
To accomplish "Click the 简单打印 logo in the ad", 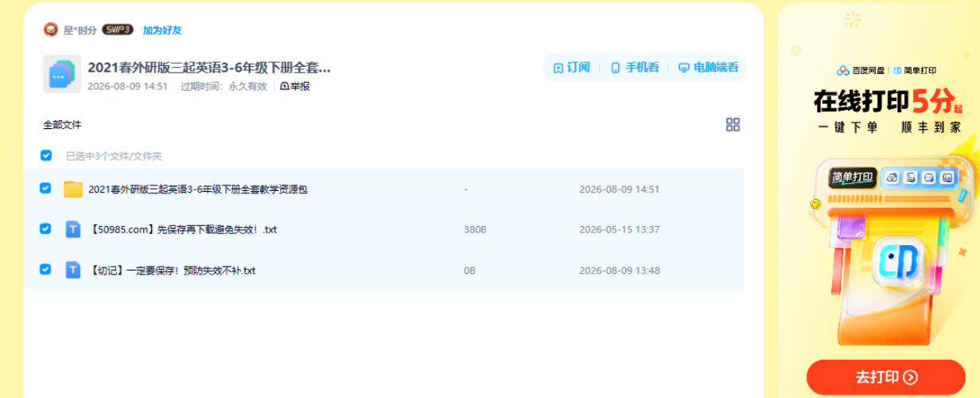I will pos(915,70).
